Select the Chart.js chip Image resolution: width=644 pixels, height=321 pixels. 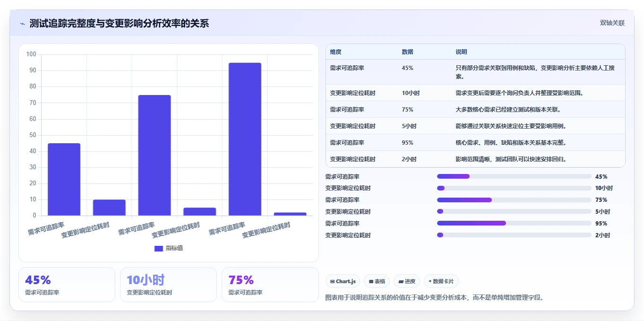[343, 281]
